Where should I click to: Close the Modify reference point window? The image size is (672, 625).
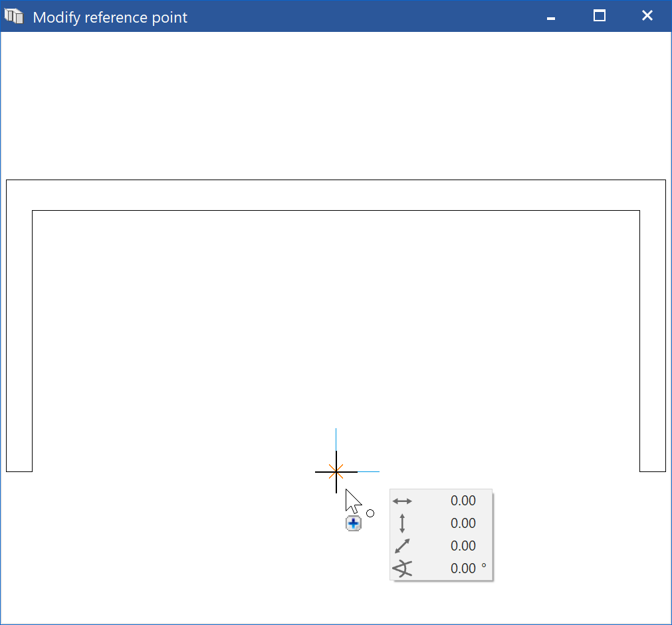(x=647, y=16)
